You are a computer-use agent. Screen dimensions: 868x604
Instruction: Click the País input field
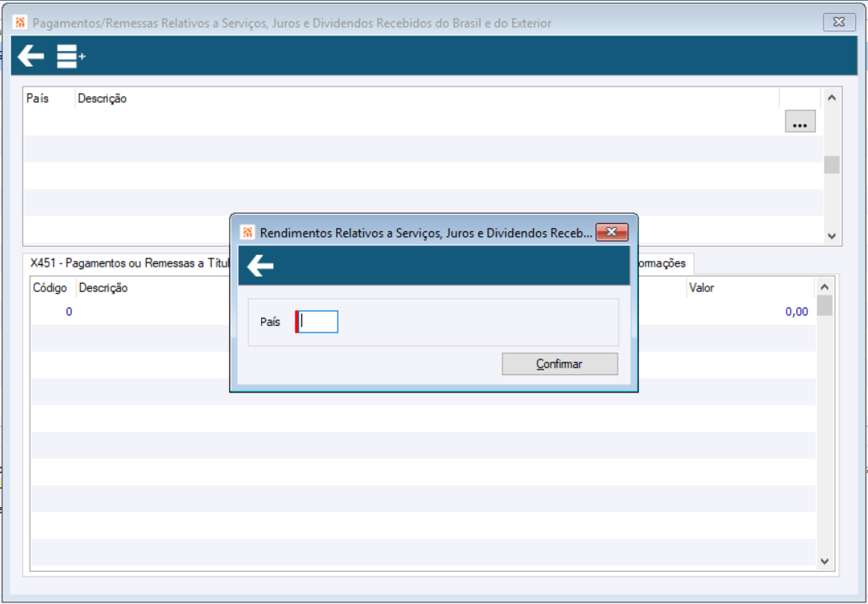tap(318, 322)
